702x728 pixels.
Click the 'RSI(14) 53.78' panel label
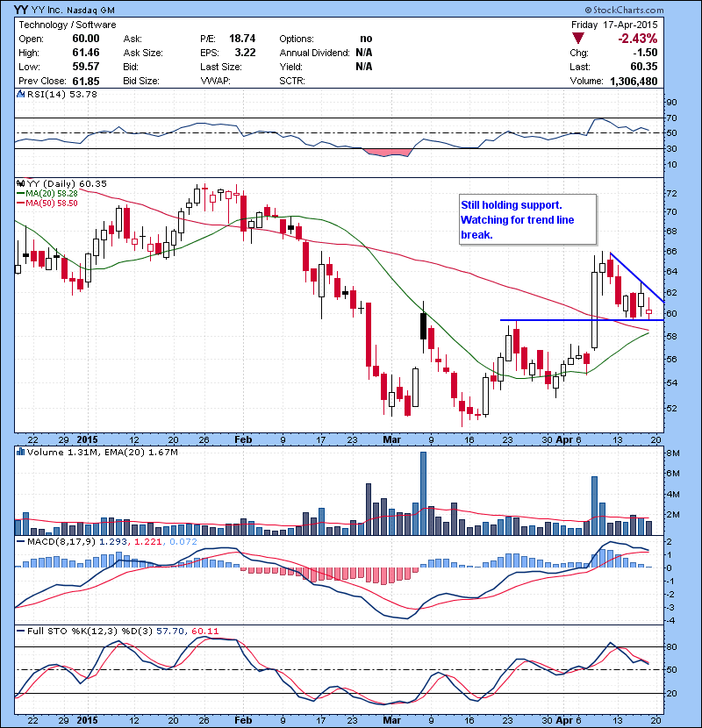tap(62, 94)
